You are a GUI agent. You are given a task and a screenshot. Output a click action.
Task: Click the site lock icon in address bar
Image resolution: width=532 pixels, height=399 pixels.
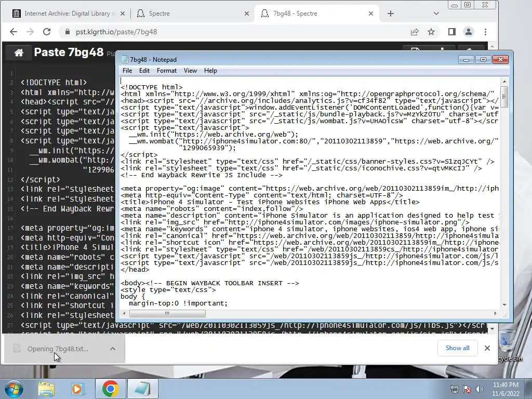tap(67, 32)
